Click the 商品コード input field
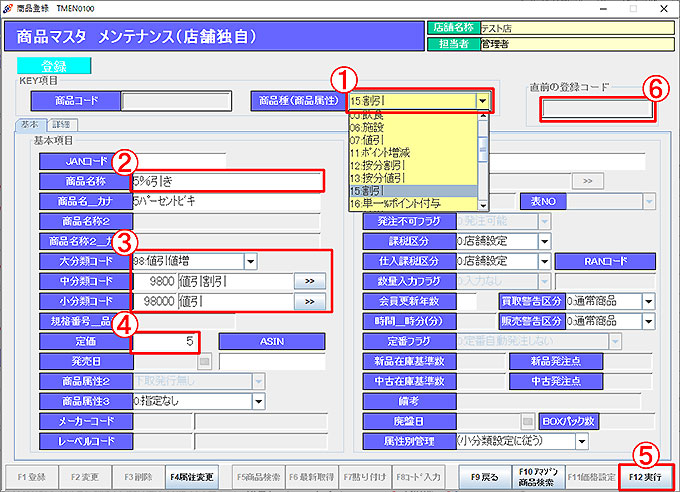Image resolution: width=680 pixels, height=492 pixels. [x=176, y=101]
